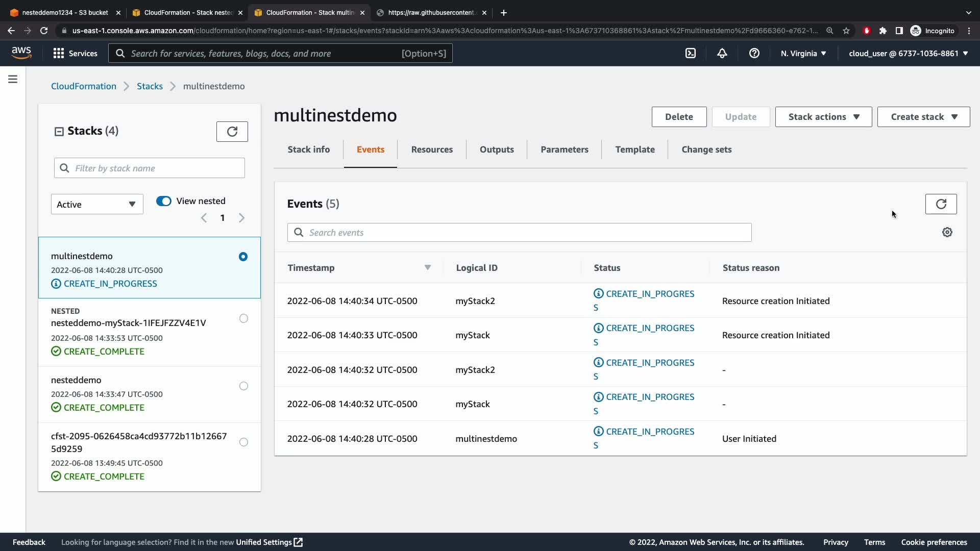Image resolution: width=980 pixels, height=551 pixels.
Task: Open the N. Virginia region selector
Action: click(803, 53)
